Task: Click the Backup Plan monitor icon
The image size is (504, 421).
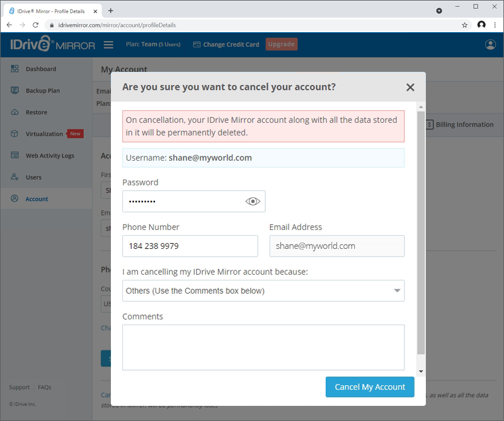Action: [x=14, y=90]
